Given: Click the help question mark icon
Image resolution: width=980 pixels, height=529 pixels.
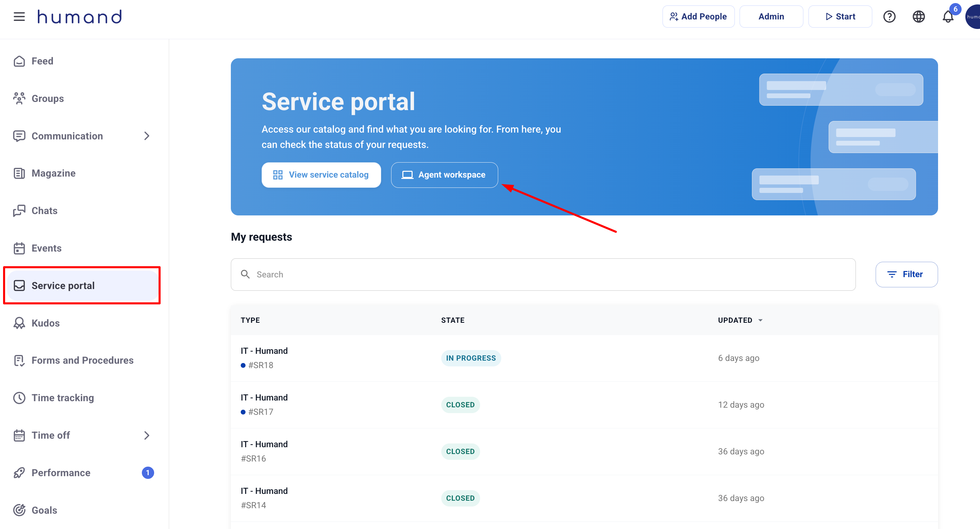Looking at the screenshot, I should (889, 17).
